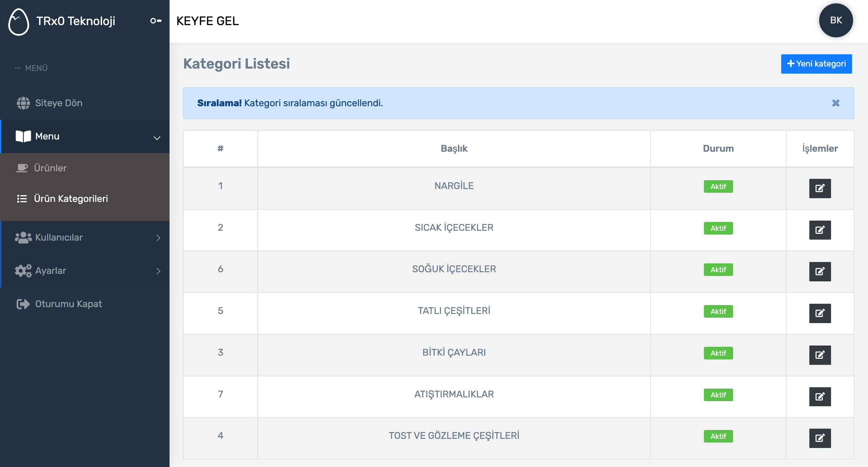Dismiss the Sıralama alert message

836,103
